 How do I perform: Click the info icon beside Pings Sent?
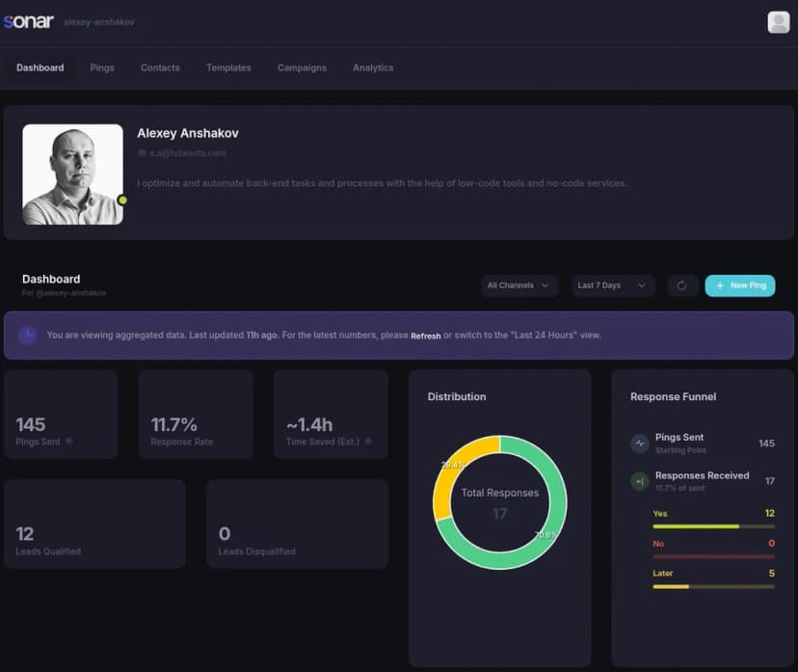(68, 442)
